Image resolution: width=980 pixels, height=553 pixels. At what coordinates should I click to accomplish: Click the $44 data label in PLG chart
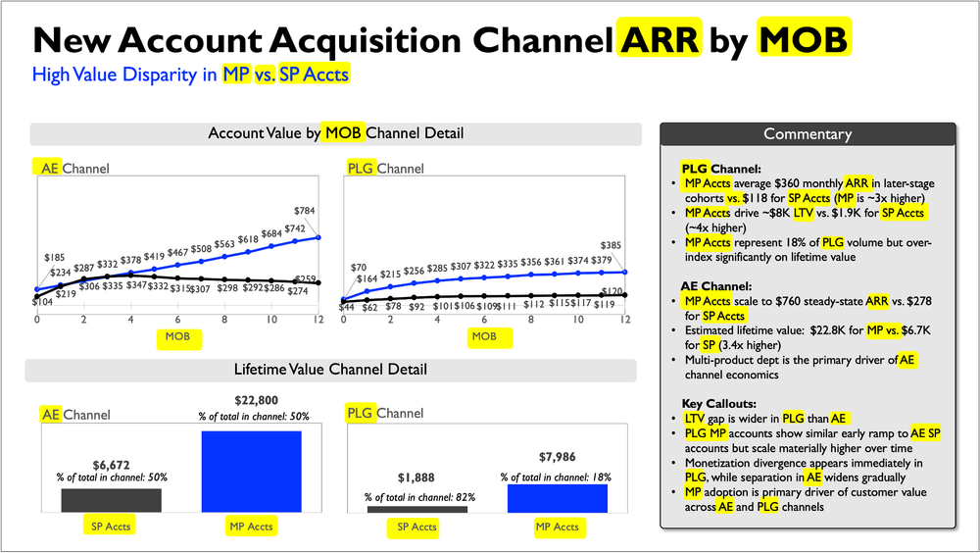346,307
